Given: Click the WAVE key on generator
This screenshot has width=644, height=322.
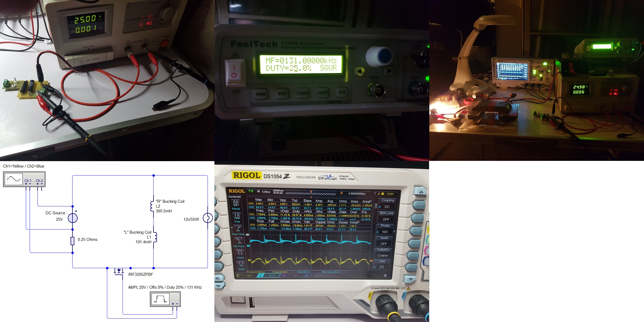Looking at the screenshot, I should (x=282, y=93).
